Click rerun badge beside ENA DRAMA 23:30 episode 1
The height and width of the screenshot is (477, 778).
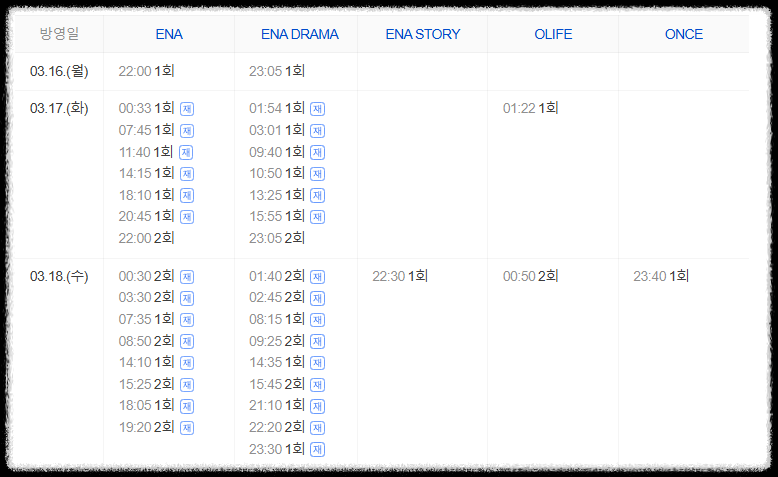[318, 450]
